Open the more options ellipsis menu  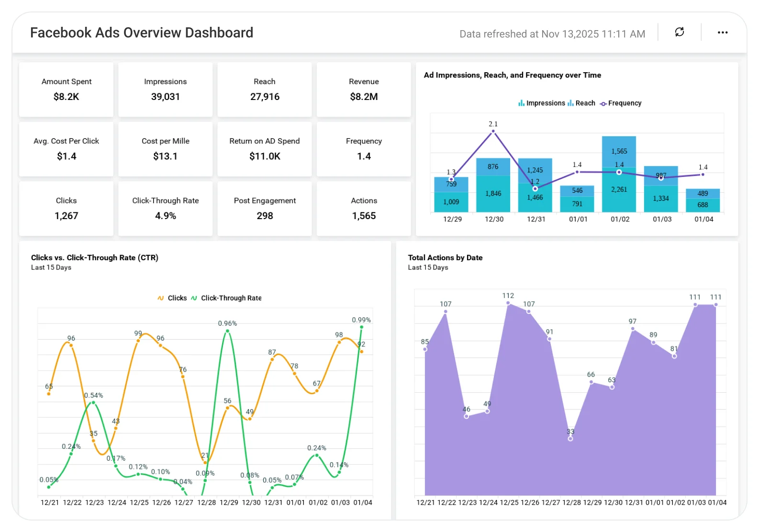723,33
